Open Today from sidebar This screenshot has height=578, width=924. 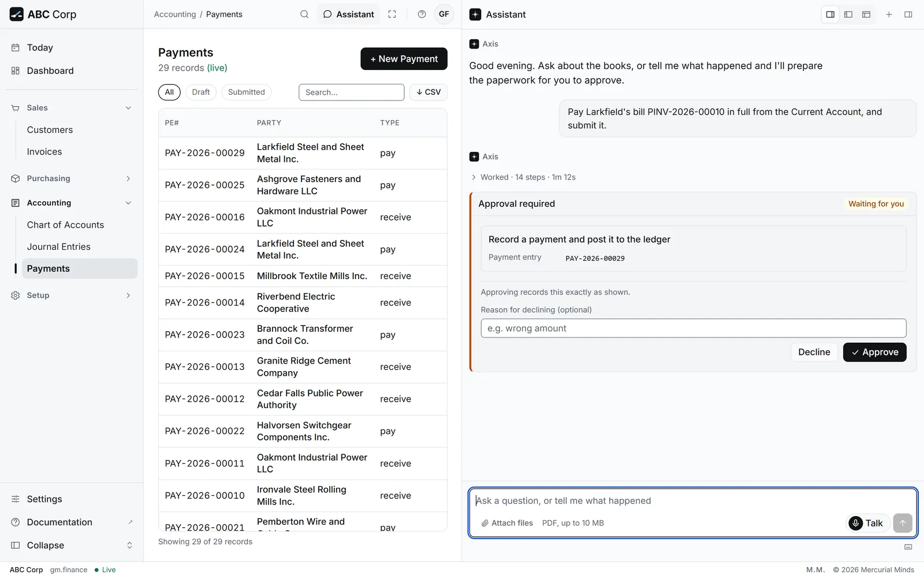click(72, 47)
